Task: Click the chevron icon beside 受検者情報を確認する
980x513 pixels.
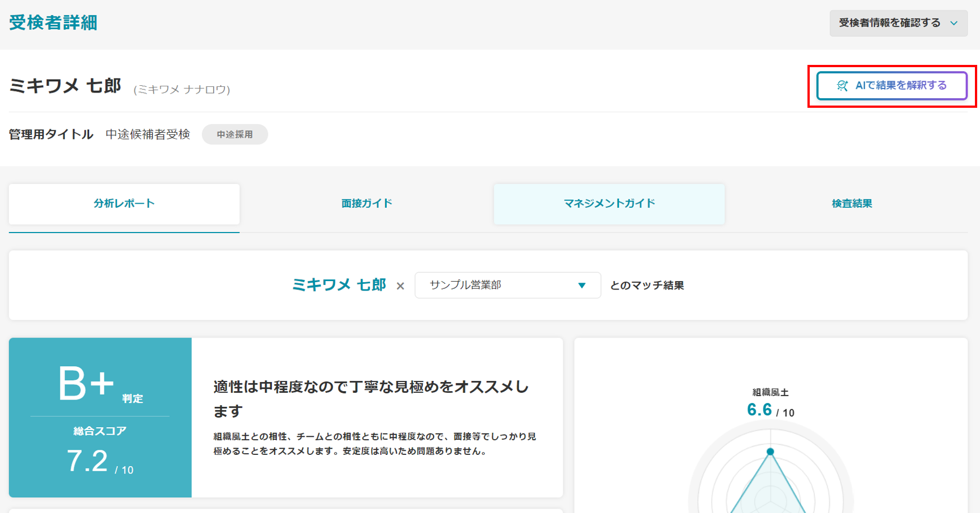Action: (954, 23)
